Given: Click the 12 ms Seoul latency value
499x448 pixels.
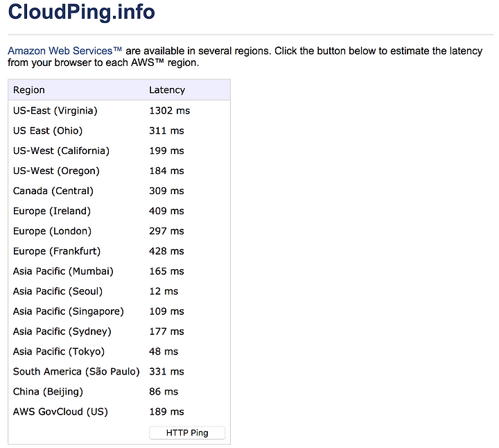Looking at the screenshot, I should (164, 291).
